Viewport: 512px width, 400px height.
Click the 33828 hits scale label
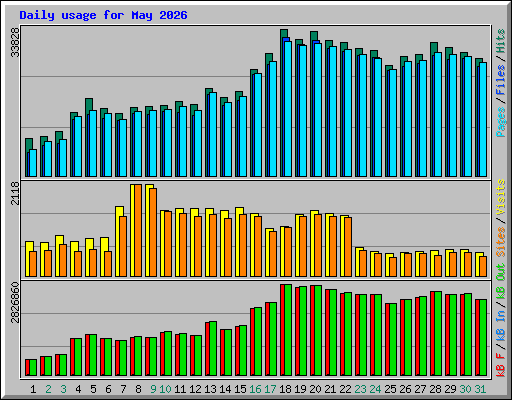[x=15, y=42]
